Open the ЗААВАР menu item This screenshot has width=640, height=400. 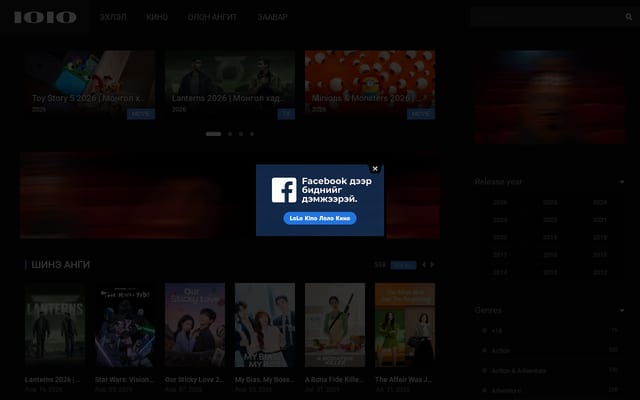pos(272,17)
